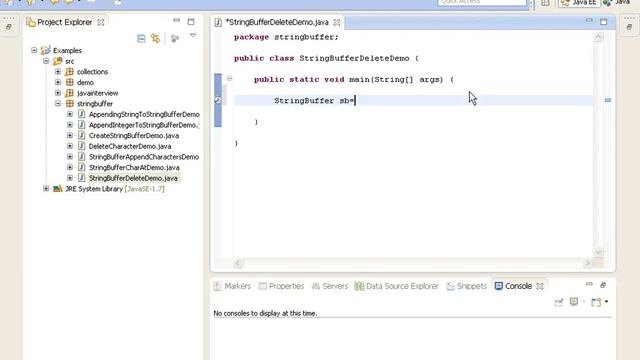Minimize the editor area
The image size is (640, 360).
pos(589,20)
